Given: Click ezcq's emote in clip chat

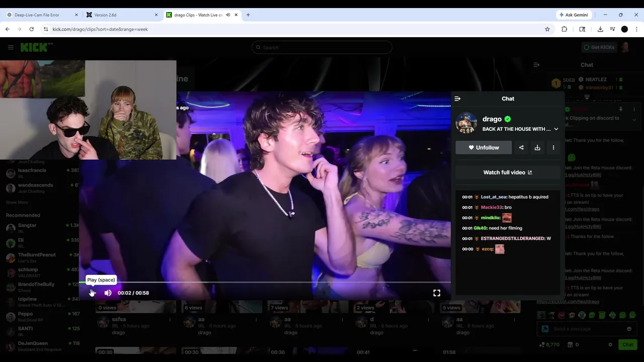Looking at the screenshot, I should 500,249.
